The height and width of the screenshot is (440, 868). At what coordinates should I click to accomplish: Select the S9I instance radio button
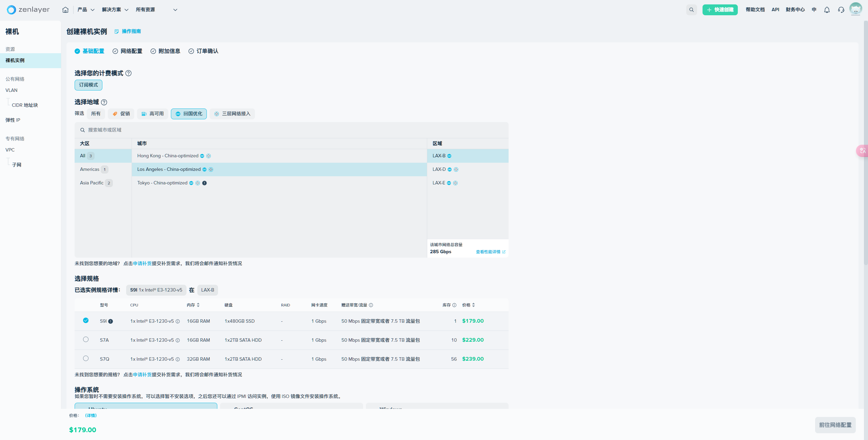[x=86, y=320]
